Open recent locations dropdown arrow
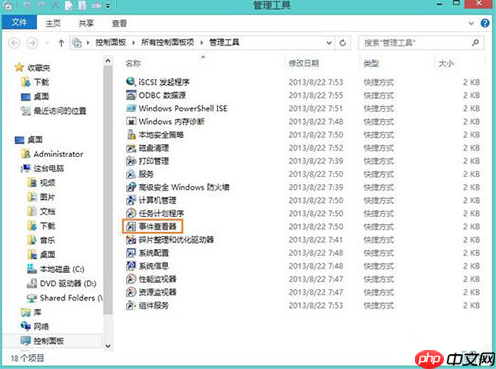 coord(47,43)
